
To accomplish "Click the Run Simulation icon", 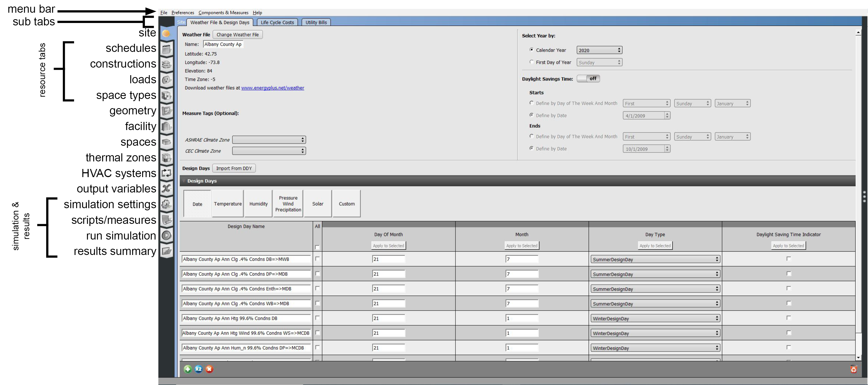I will tap(166, 235).
